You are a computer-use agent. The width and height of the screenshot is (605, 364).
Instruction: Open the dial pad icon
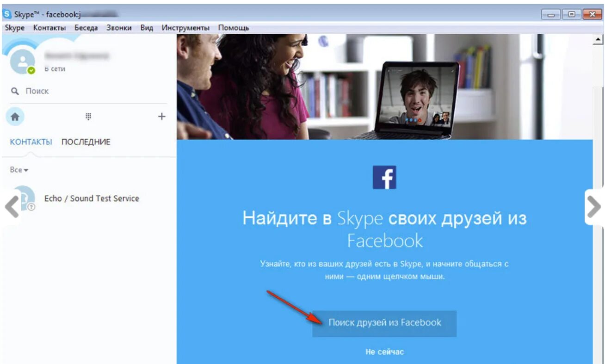(x=88, y=117)
